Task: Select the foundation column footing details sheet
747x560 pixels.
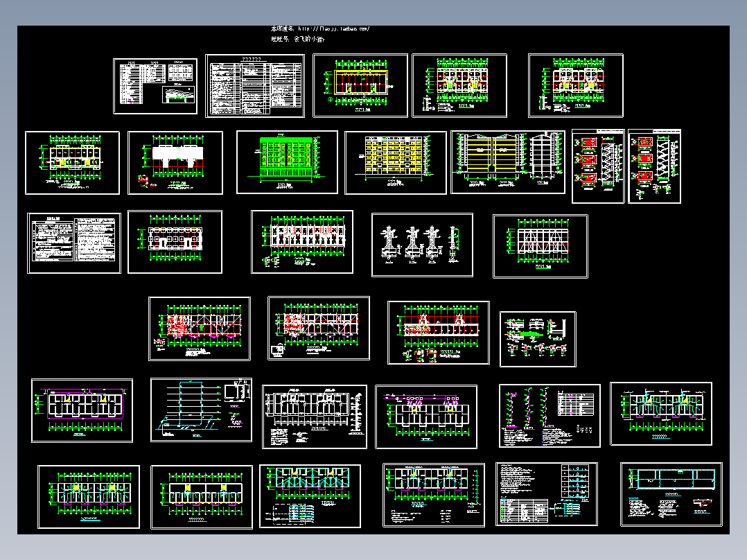Action: 422,245
